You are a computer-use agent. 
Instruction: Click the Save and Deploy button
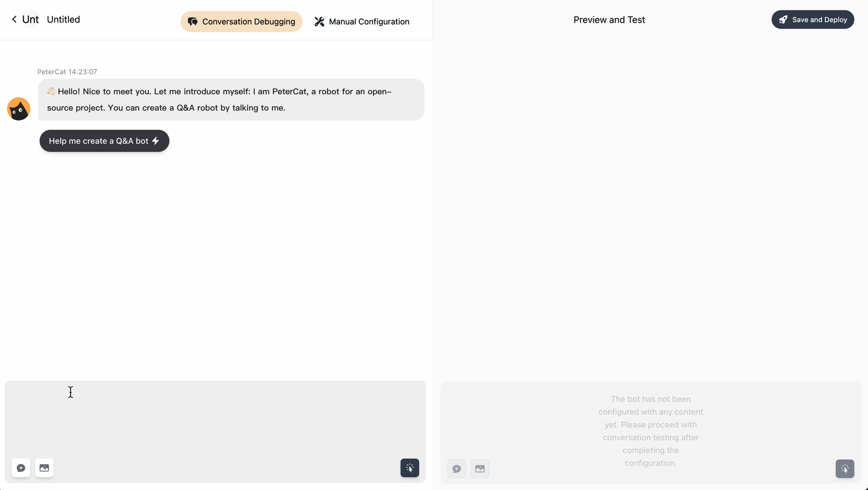pos(813,19)
